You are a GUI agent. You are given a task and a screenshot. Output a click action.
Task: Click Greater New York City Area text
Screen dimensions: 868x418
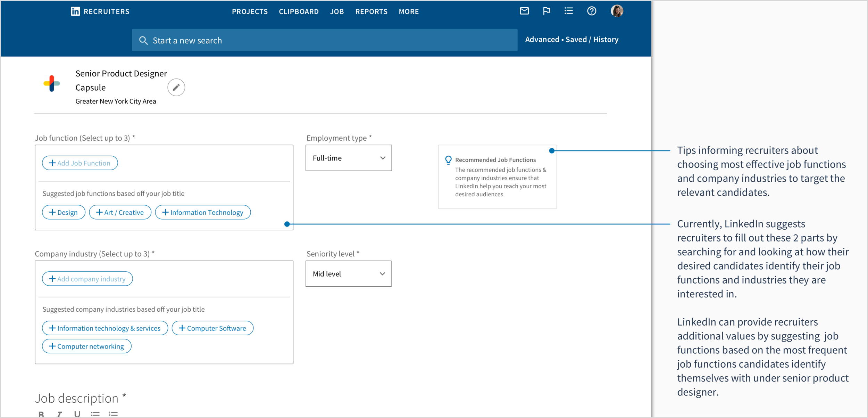(x=116, y=101)
